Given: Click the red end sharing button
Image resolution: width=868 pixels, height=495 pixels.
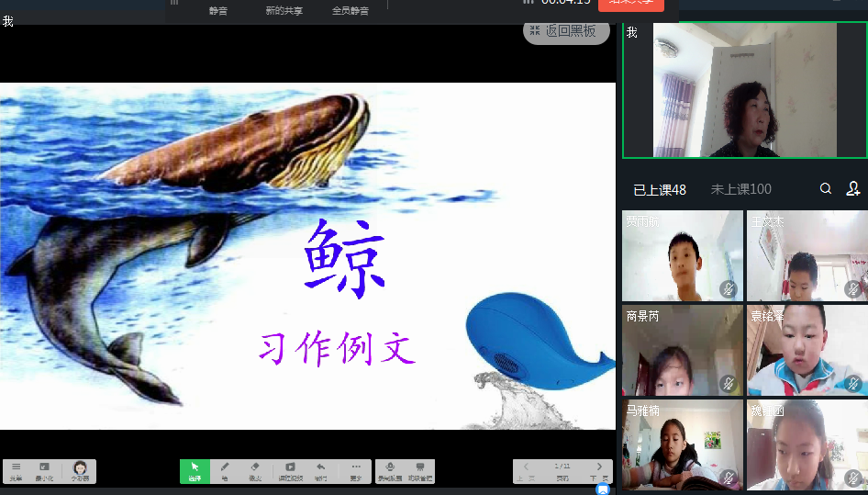Looking at the screenshot, I should [x=631, y=4].
